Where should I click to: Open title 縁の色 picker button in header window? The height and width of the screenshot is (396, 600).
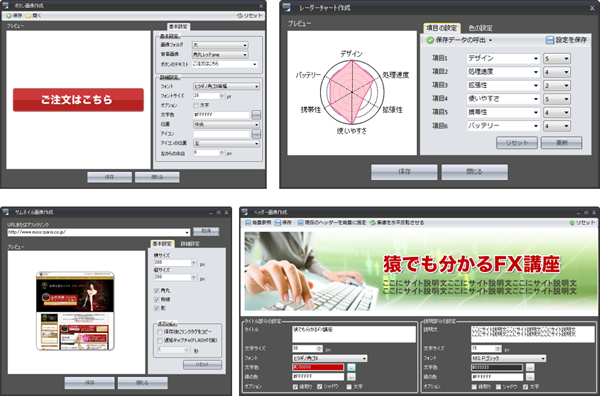tap(351, 377)
